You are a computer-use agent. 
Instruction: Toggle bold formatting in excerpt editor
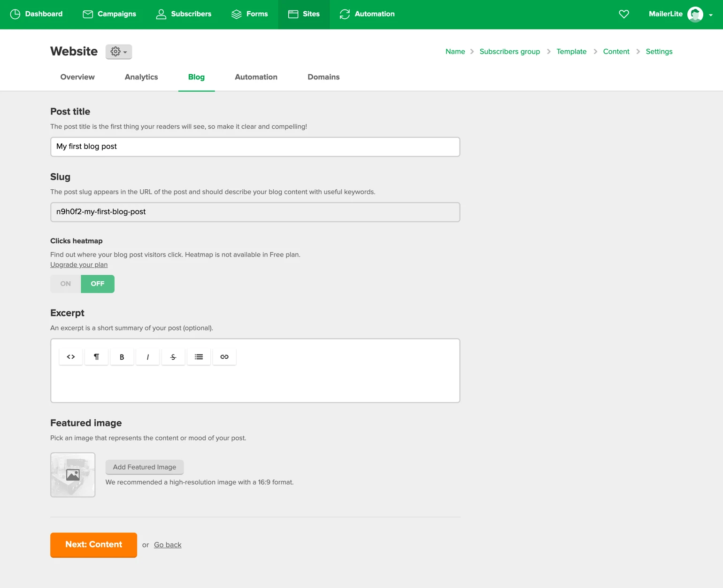122,357
